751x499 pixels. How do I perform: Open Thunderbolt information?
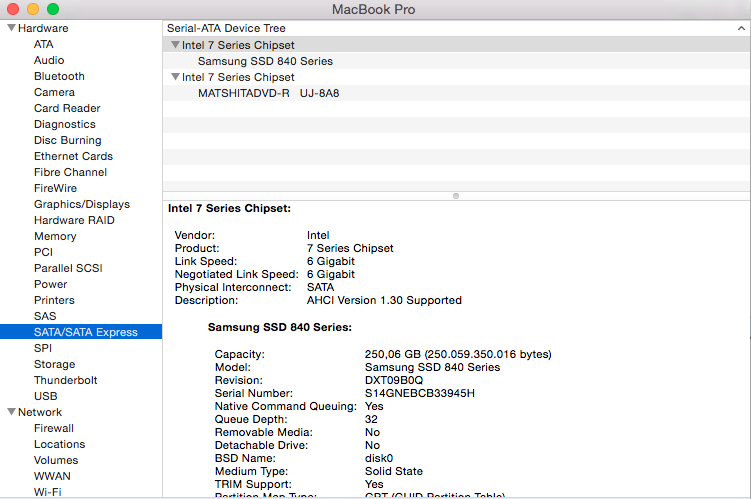point(66,380)
